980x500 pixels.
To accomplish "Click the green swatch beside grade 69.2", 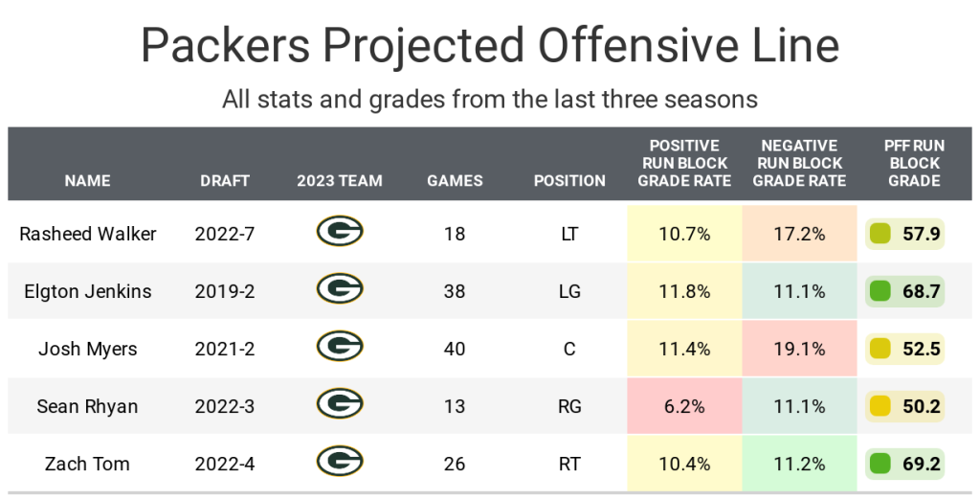I will (x=880, y=464).
